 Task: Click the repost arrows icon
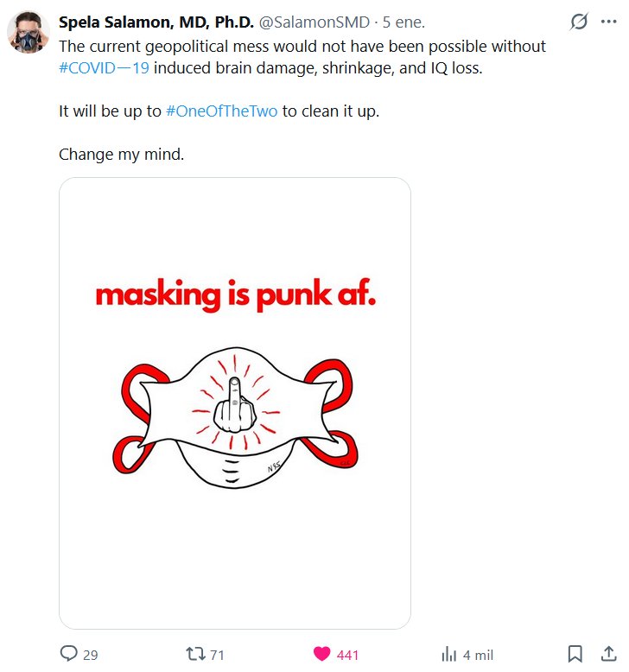pyautogui.click(x=195, y=654)
